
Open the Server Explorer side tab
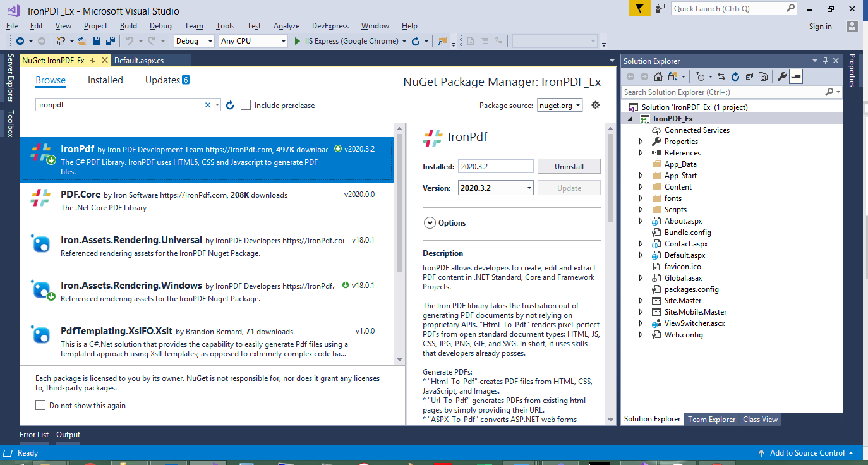coord(9,78)
